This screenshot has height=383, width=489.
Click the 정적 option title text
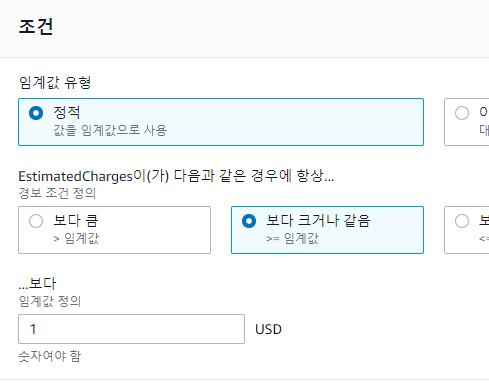(67, 112)
